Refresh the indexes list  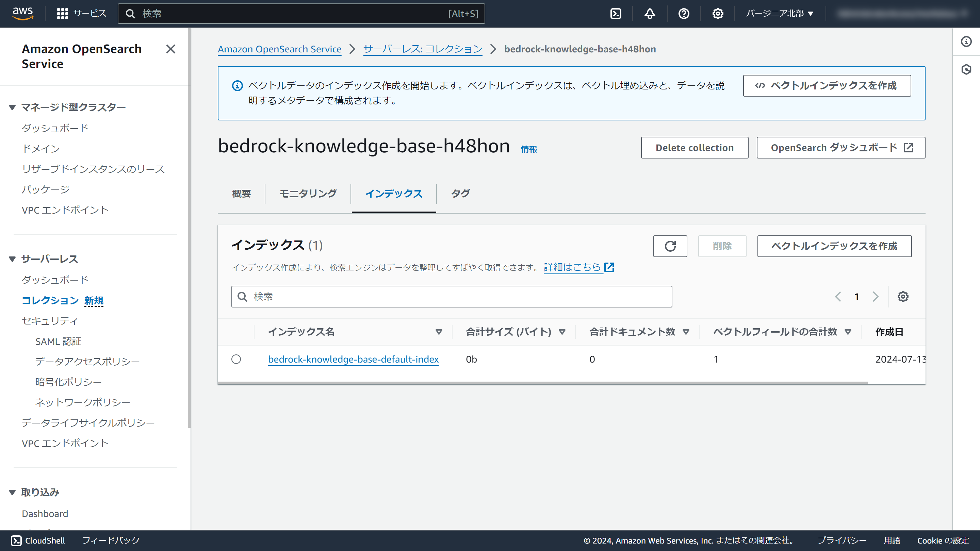pos(670,246)
